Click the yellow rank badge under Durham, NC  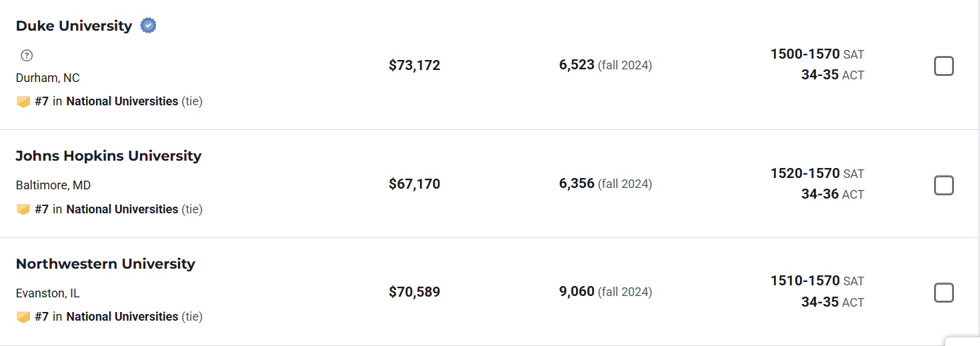(x=23, y=102)
